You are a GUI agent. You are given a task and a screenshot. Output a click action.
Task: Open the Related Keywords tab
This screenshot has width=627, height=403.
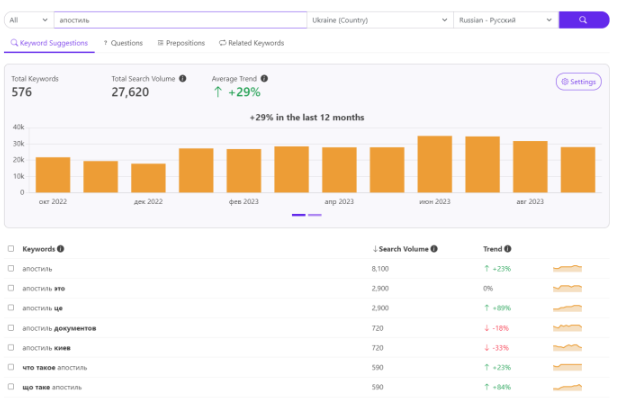coord(252,43)
